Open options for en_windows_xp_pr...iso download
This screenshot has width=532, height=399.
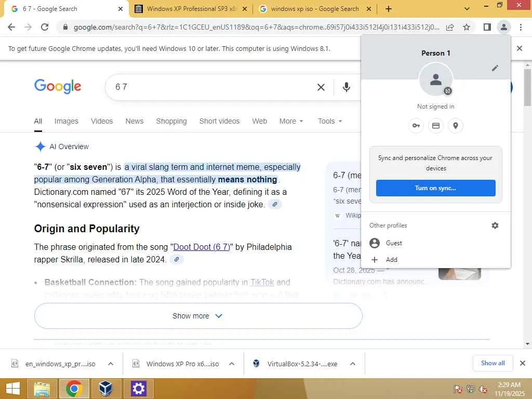[x=111, y=364]
